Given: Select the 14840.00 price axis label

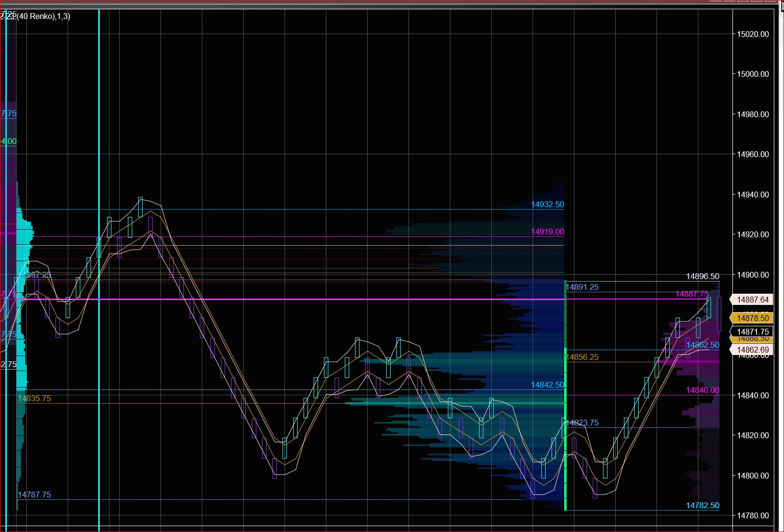Looking at the screenshot, I should 753,395.
